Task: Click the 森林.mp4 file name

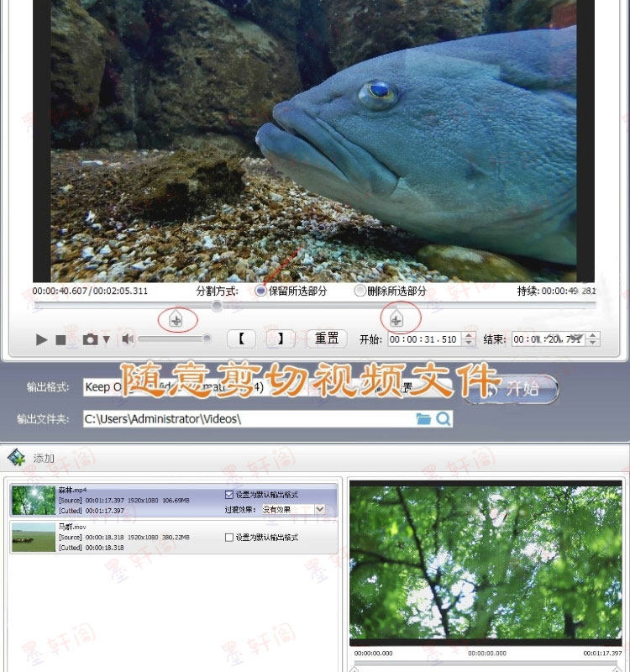Action: [72, 490]
